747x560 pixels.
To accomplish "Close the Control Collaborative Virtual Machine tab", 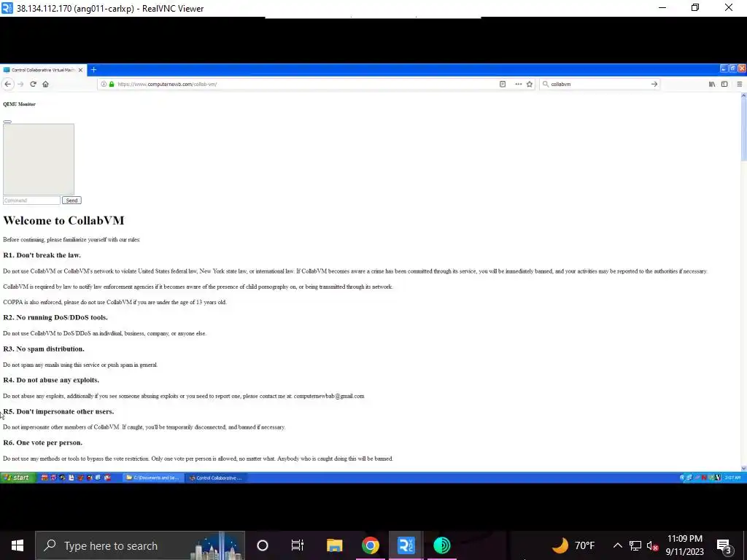I will 80,70.
